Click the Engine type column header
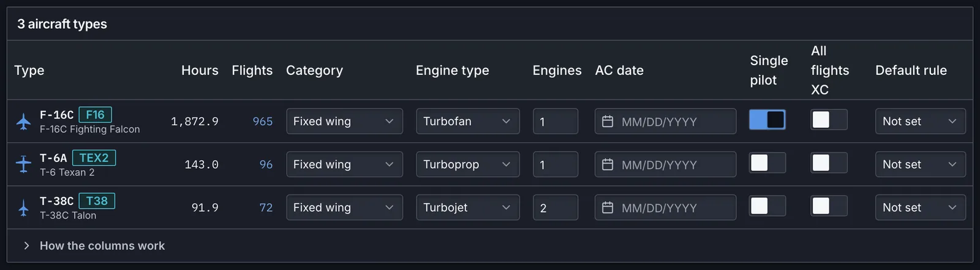This screenshot has width=980, height=270. (x=453, y=71)
